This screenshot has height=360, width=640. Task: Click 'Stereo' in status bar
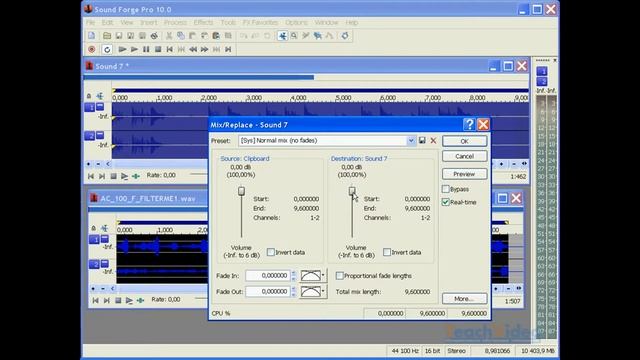click(x=456, y=351)
